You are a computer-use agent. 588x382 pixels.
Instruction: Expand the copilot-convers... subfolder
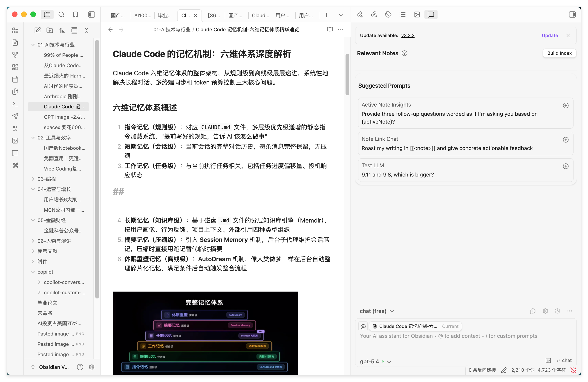(x=39, y=282)
